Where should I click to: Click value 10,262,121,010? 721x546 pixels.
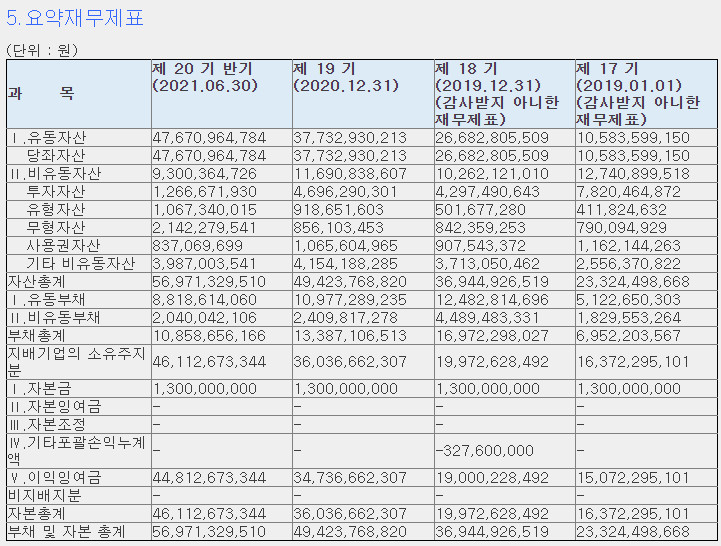click(492, 174)
